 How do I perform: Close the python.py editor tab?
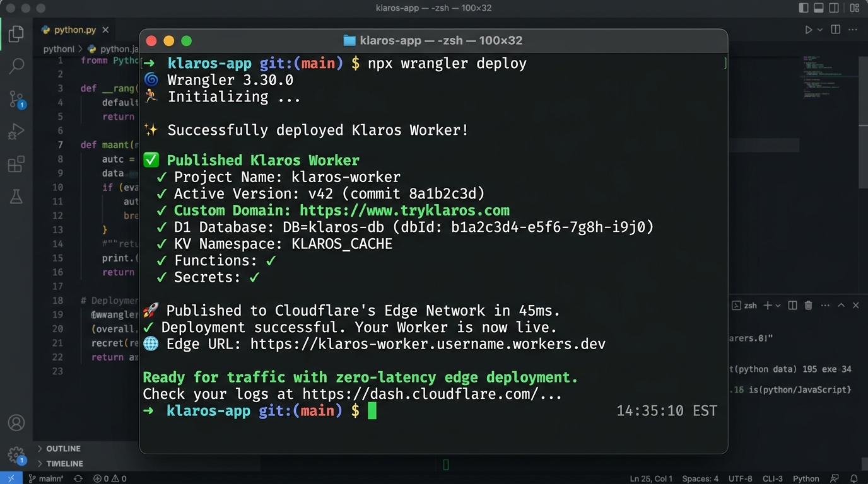[x=105, y=30]
